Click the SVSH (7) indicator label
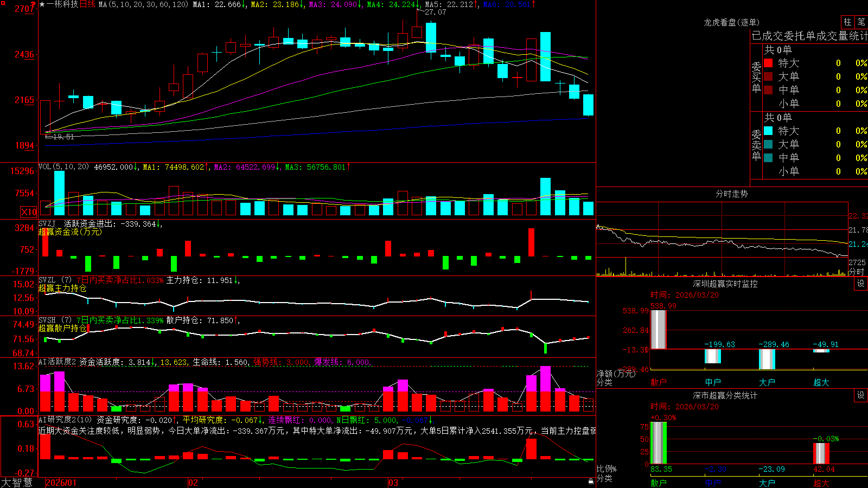Viewport: 868px width, 488px height. pyautogui.click(x=55, y=320)
